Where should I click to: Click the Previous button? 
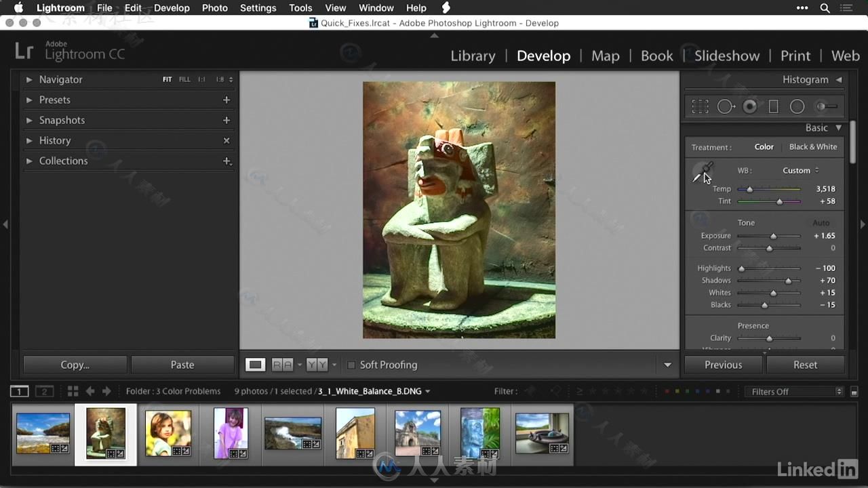point(723,365)
